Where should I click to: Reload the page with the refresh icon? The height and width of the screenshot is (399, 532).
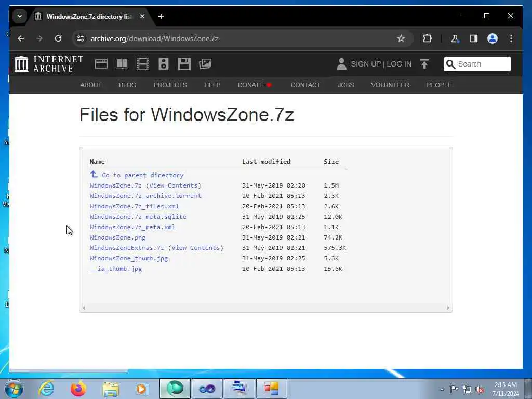coord(58,38)
